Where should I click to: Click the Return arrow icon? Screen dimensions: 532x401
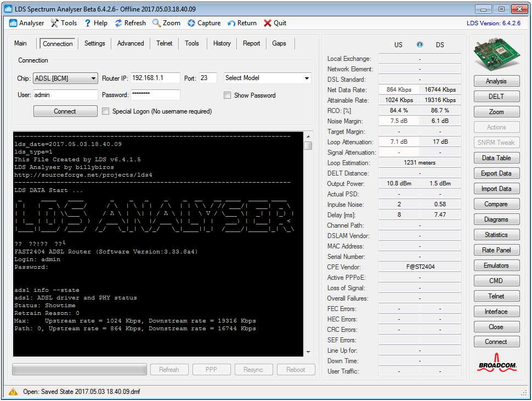231,23
